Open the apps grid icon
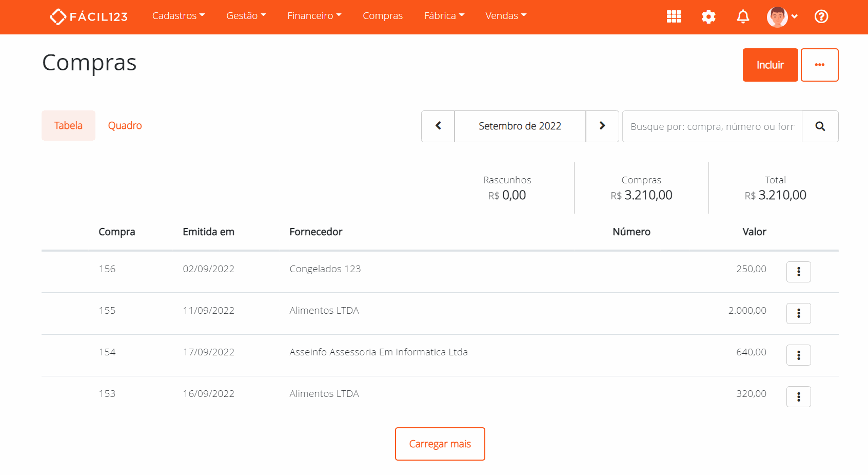The height and width of the screenshot is (475, 868). pyautogui.click(x=674, y=16)
